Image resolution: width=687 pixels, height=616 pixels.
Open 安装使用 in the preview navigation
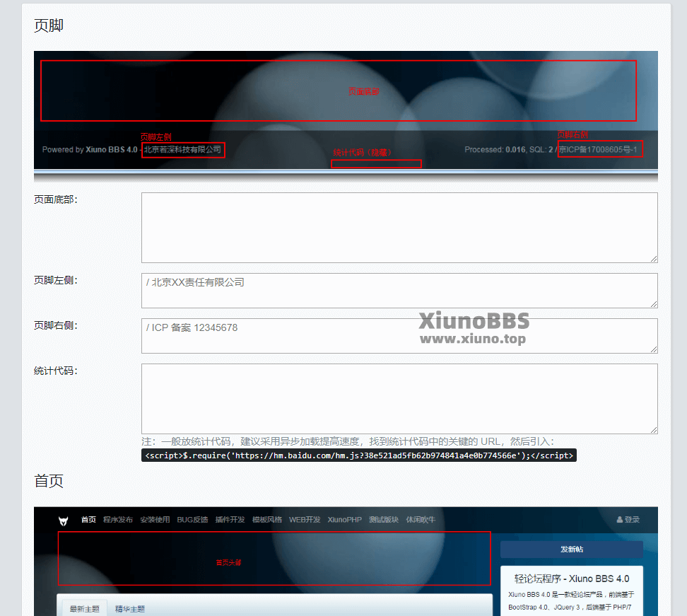click(x=155, y=520)
